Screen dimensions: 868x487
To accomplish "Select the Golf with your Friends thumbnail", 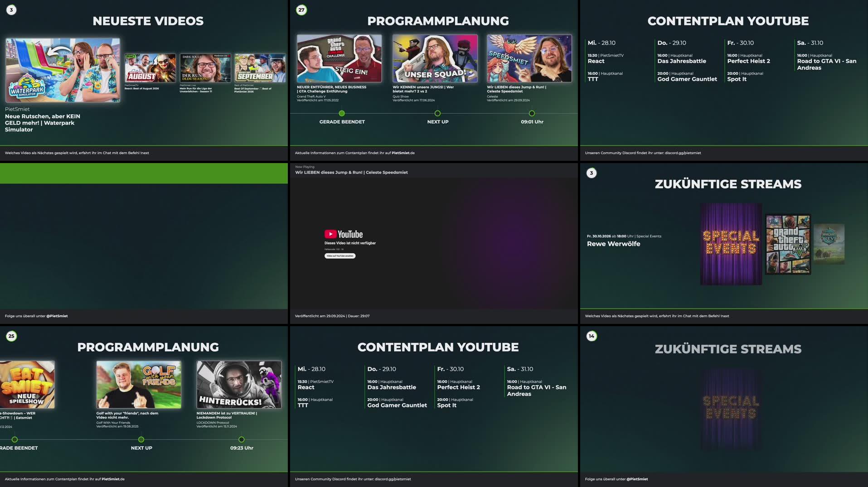I will point(139,385).
